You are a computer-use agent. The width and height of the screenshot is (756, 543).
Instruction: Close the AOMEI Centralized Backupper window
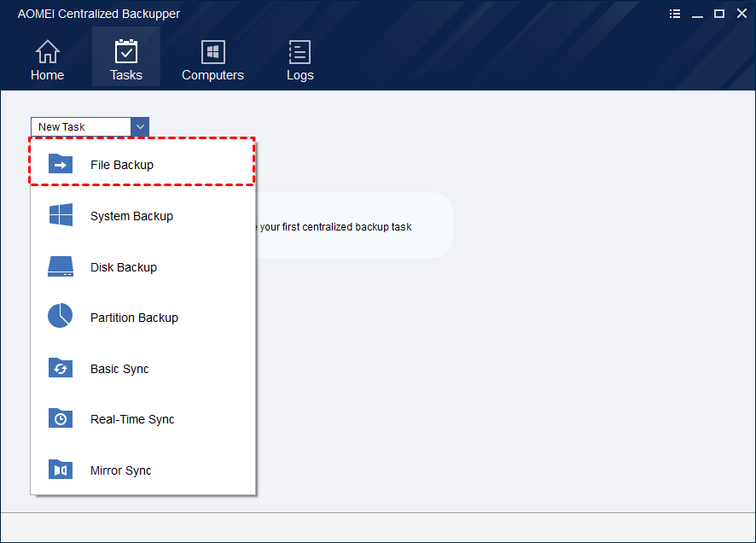click(741, 14)
